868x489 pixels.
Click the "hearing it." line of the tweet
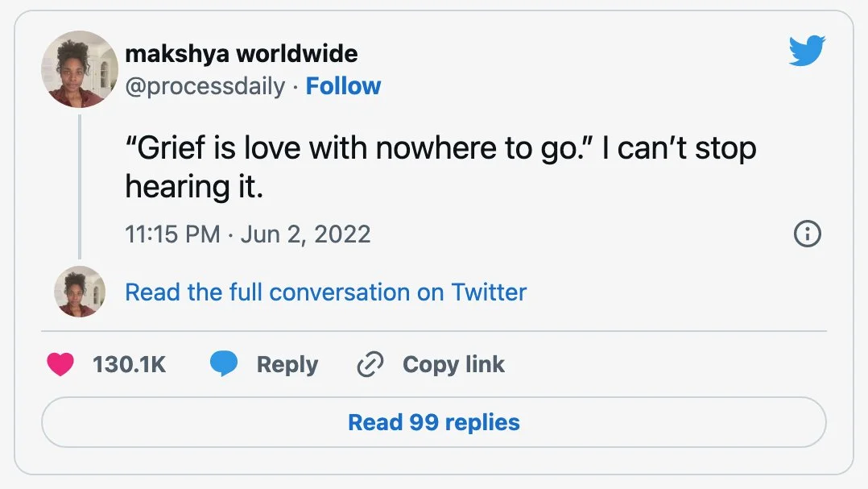[x=194, y=187]
